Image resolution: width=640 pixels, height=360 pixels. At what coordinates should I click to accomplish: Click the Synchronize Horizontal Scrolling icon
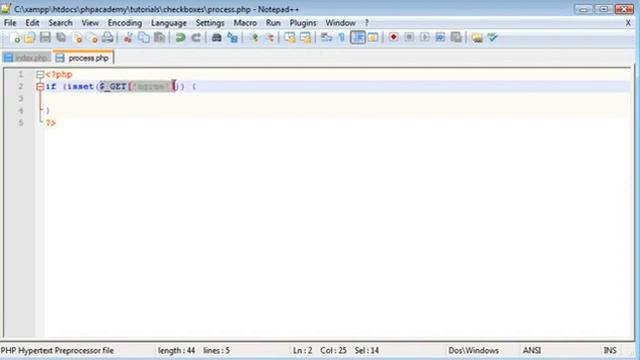[x=305, y=38]
